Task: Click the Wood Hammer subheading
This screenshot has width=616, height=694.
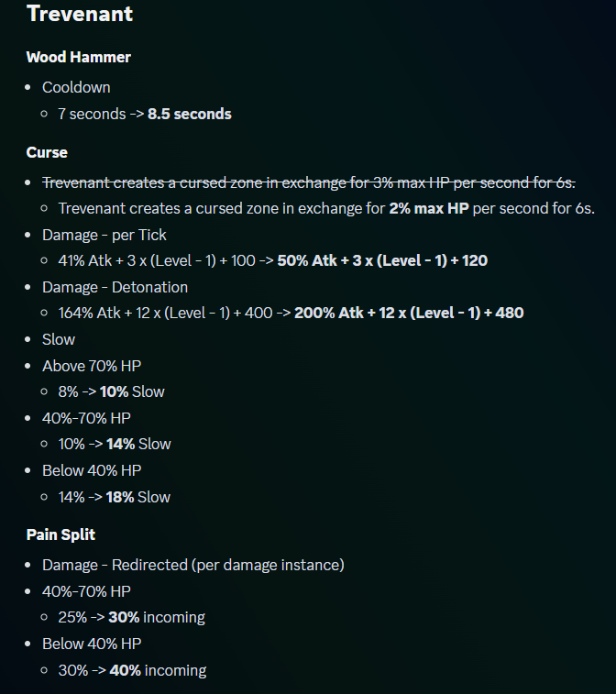Action: tap(79, 57)
